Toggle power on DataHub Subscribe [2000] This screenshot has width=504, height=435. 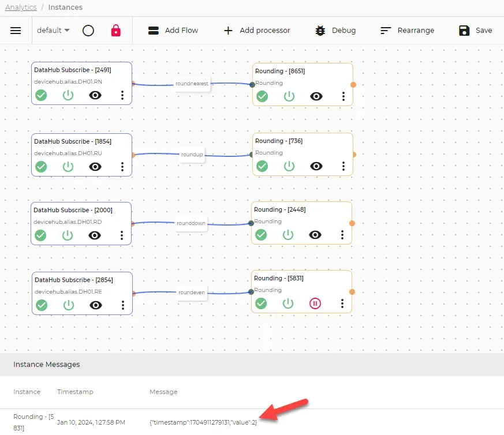click(x=68, y=235)
